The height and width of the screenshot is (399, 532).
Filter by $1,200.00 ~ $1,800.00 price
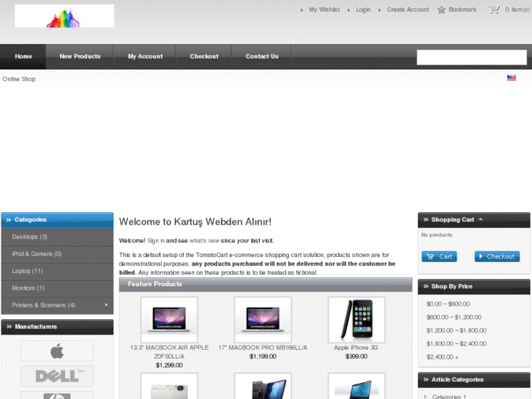(x=457, y=330)
